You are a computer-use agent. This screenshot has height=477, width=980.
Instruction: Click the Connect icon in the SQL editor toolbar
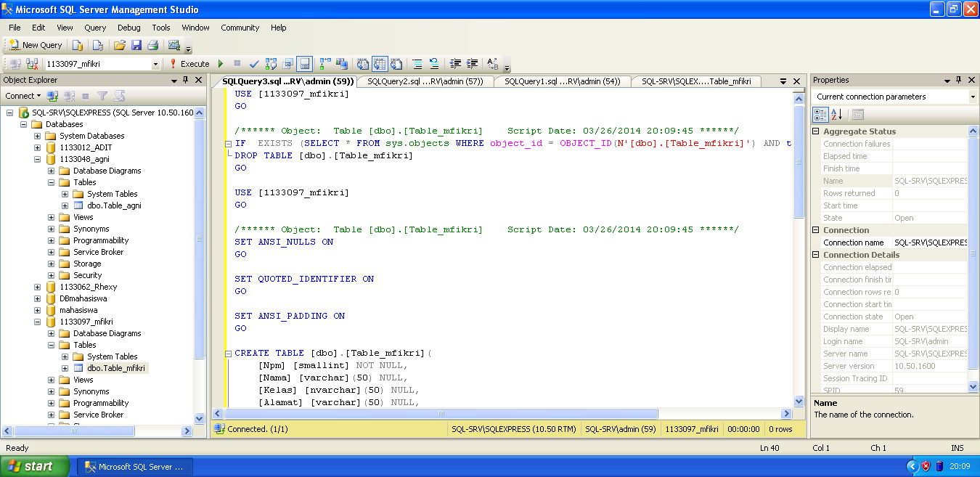point(15,64)
